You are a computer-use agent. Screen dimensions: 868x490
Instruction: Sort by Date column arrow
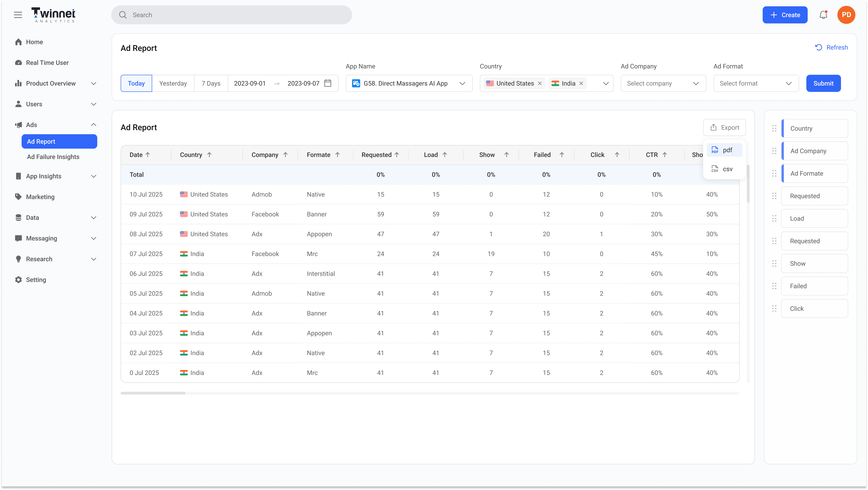(148, 155)
